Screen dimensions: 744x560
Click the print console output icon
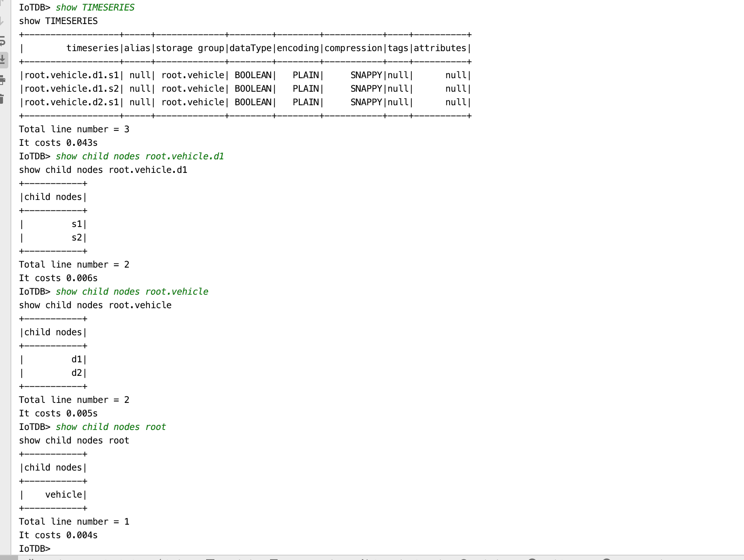tap(2, 80)
